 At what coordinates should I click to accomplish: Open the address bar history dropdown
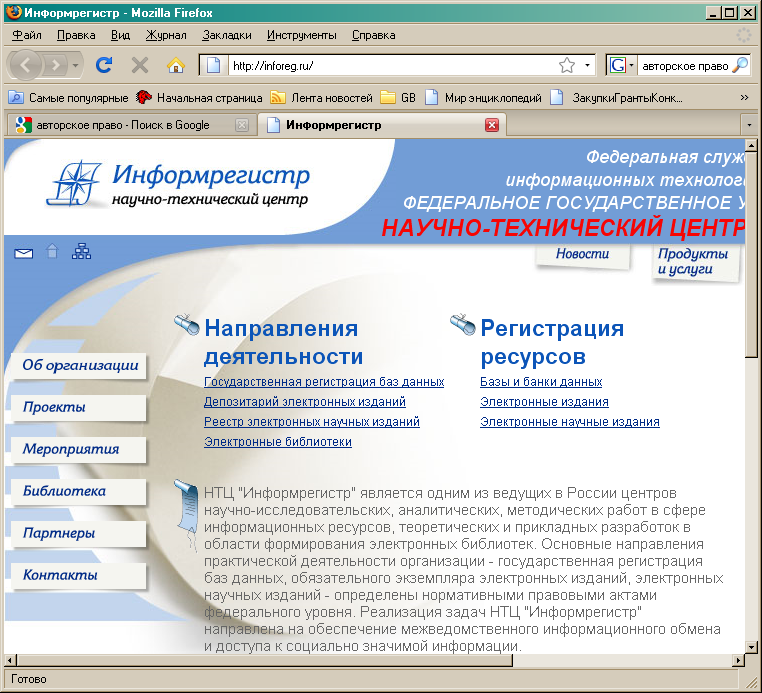click(x=587, y=65)
